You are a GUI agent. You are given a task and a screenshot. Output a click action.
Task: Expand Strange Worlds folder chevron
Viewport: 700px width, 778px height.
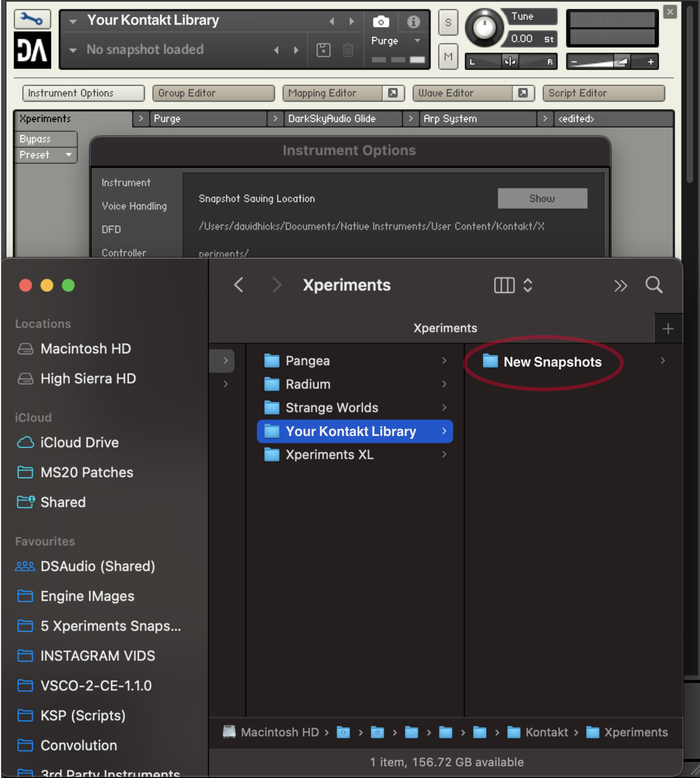pyautogui.click(x=444, y=408)
